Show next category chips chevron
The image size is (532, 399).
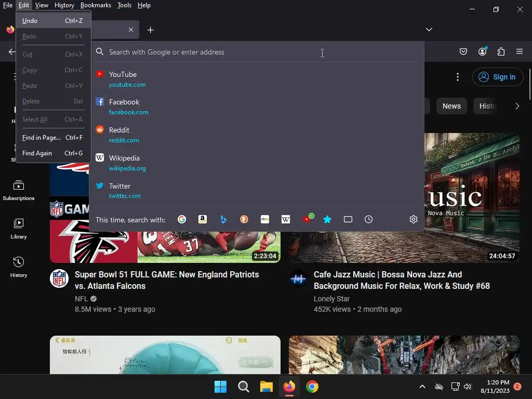click(x=517, y=106)
